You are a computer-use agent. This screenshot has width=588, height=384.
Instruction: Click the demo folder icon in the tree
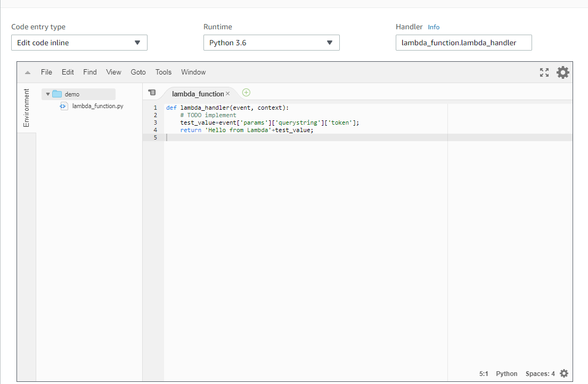[x=56, y=94]
